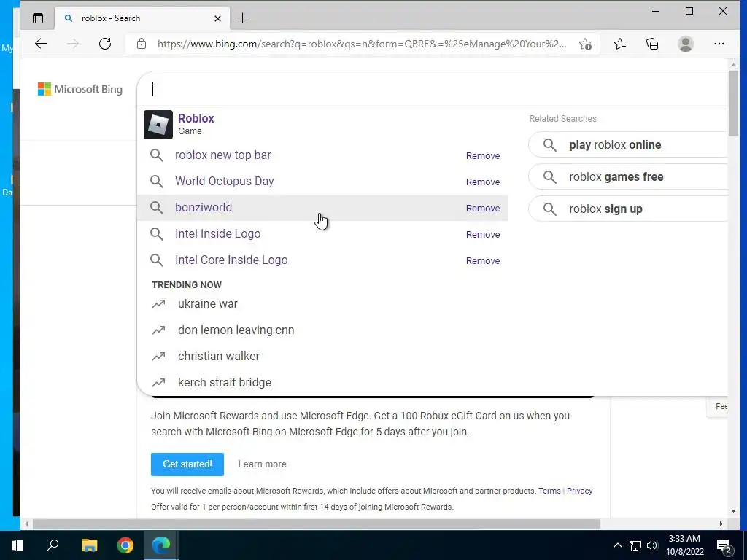The image size is (747, 560).
Task: Click the scroll right arrow
Action: click(x=721, y=524)
